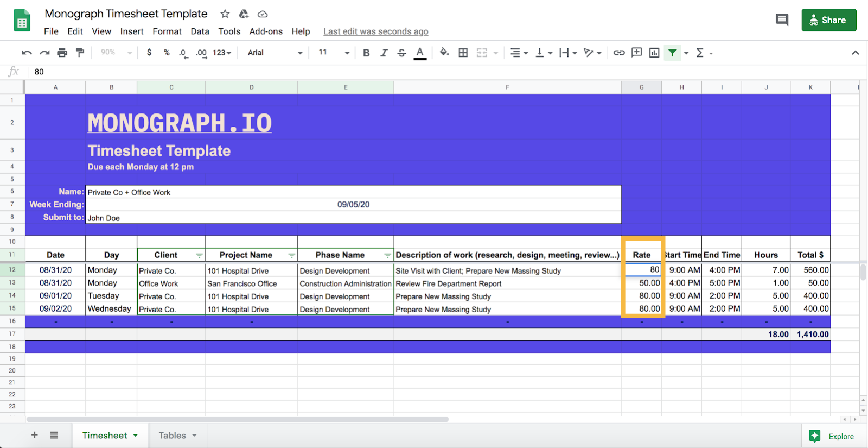Screen dimensions: 868x448
Task: Open the 123 number format dropdown
Action: (x=222, y=53)
